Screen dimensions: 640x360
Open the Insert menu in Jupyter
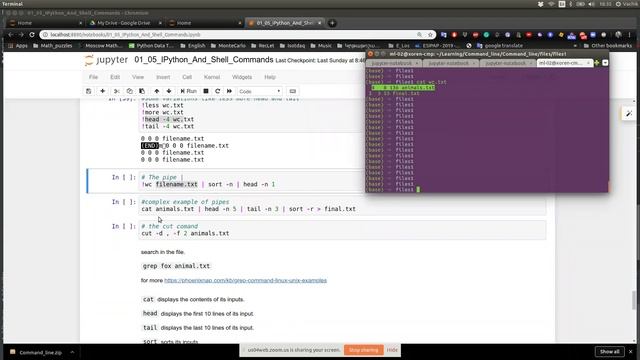(x=163, y=77)
